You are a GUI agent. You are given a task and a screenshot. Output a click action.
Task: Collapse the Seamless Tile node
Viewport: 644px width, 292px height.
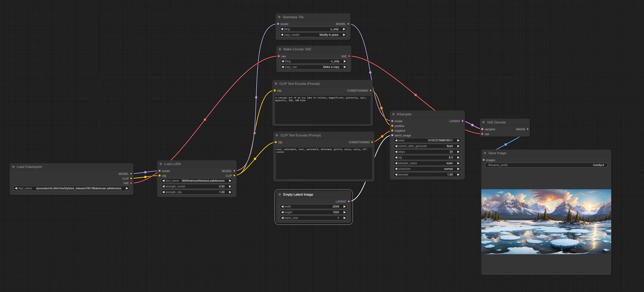click(279, 17)
